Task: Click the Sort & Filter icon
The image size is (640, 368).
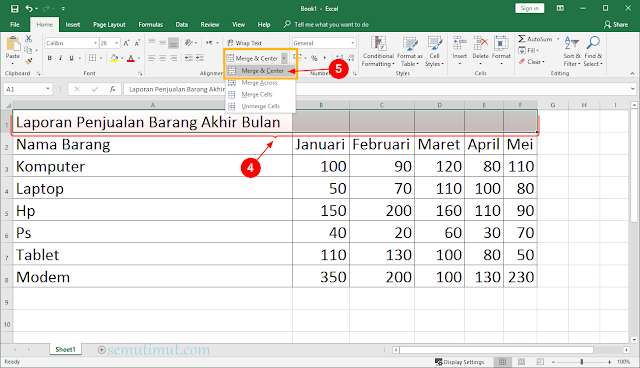Action: (x=571, y=43)
